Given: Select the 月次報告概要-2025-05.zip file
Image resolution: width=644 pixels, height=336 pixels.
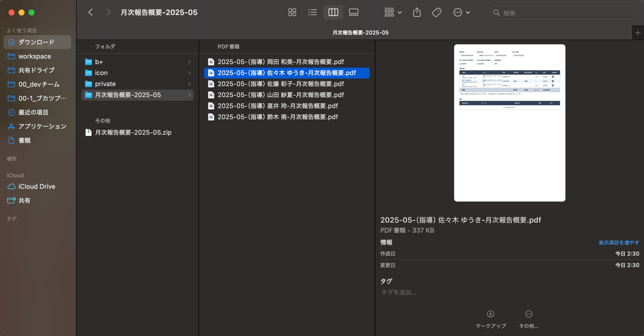Looking at the screenshot, I should point(133,133).
